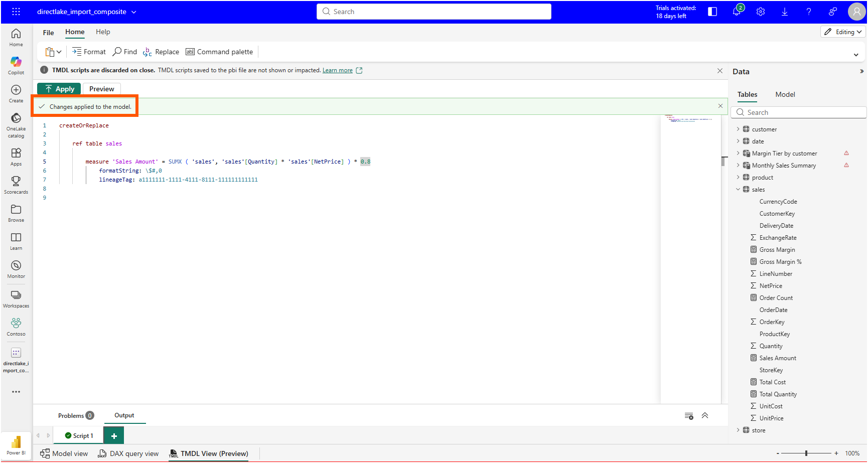Screen dimensions: 868x463
Task: Open the Command palette
Action: coord(219,52)
